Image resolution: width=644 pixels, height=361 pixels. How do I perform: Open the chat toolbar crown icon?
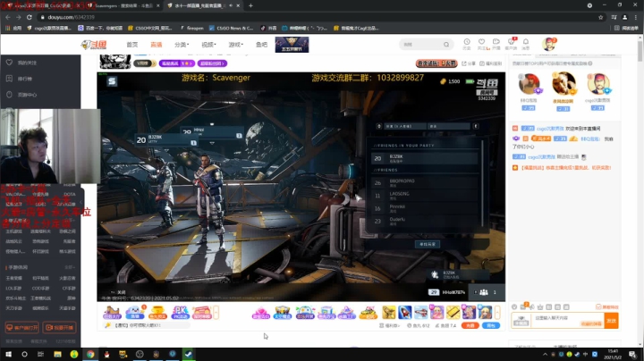540,306
